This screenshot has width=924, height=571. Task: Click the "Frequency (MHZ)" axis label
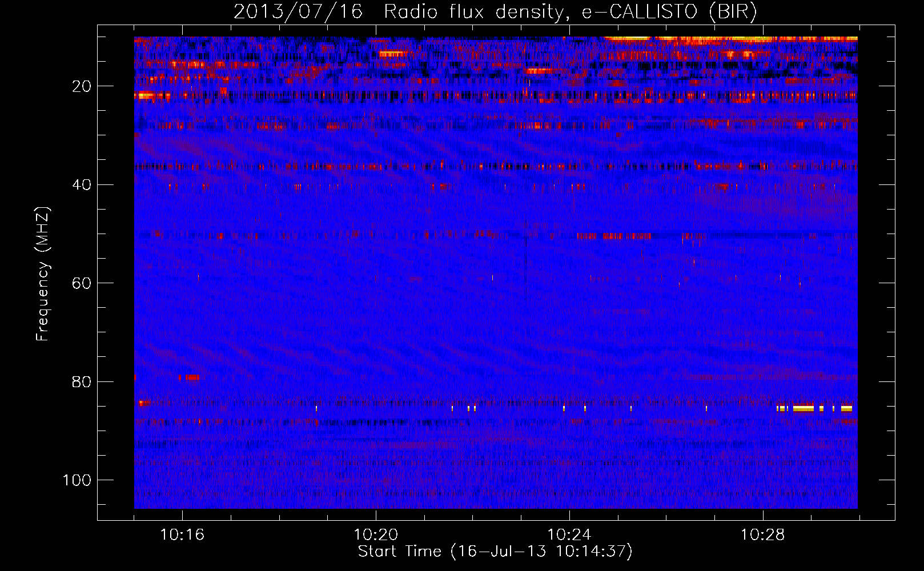(43, 274)
